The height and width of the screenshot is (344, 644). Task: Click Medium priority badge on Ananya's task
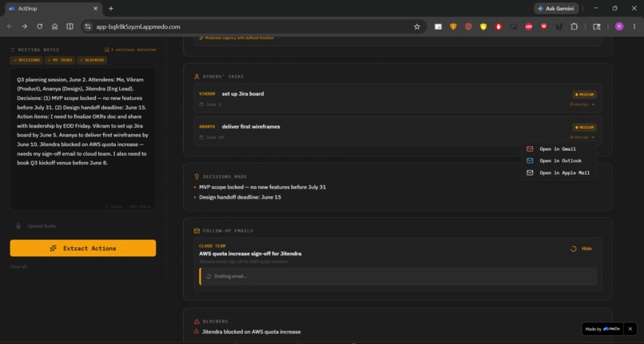click(x=584, y=127)
